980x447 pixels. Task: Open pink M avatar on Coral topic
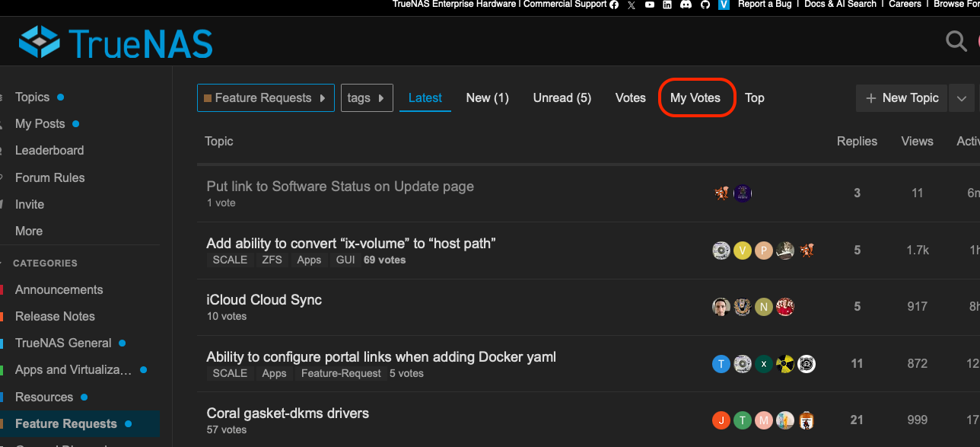pyautogui.click(x=764, y=420)
